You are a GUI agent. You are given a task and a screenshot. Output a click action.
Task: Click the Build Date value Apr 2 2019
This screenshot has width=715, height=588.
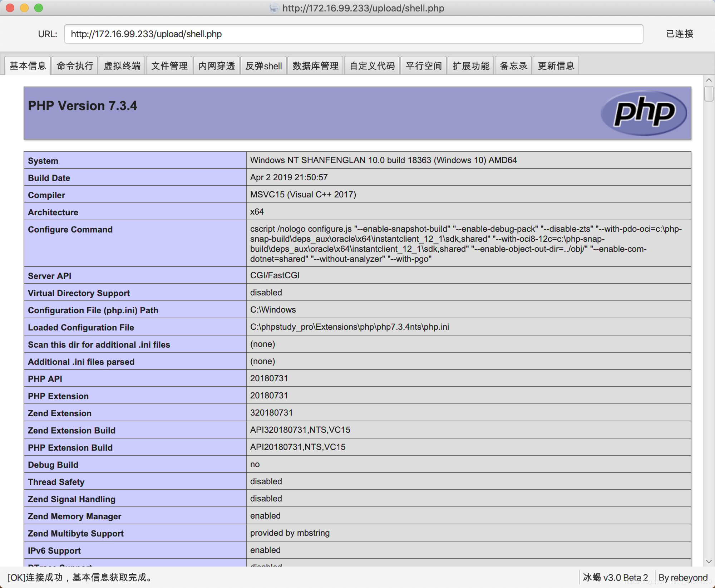point(289,177)
